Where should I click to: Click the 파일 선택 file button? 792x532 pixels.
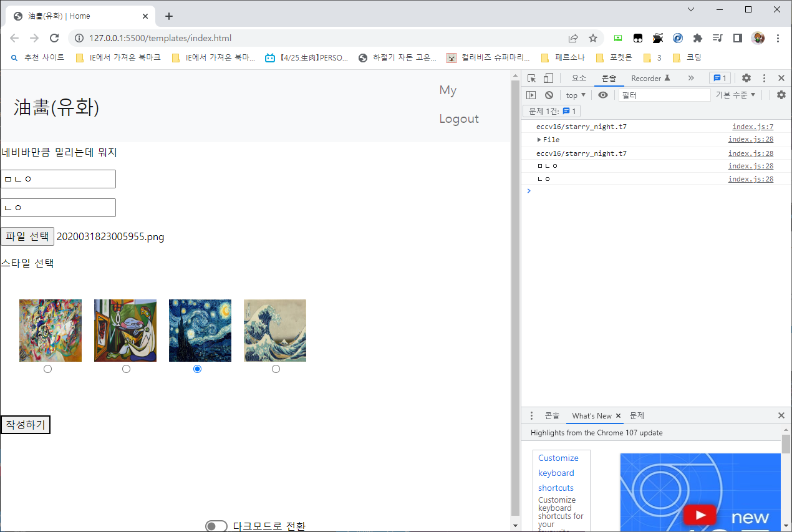coord(27,236)
